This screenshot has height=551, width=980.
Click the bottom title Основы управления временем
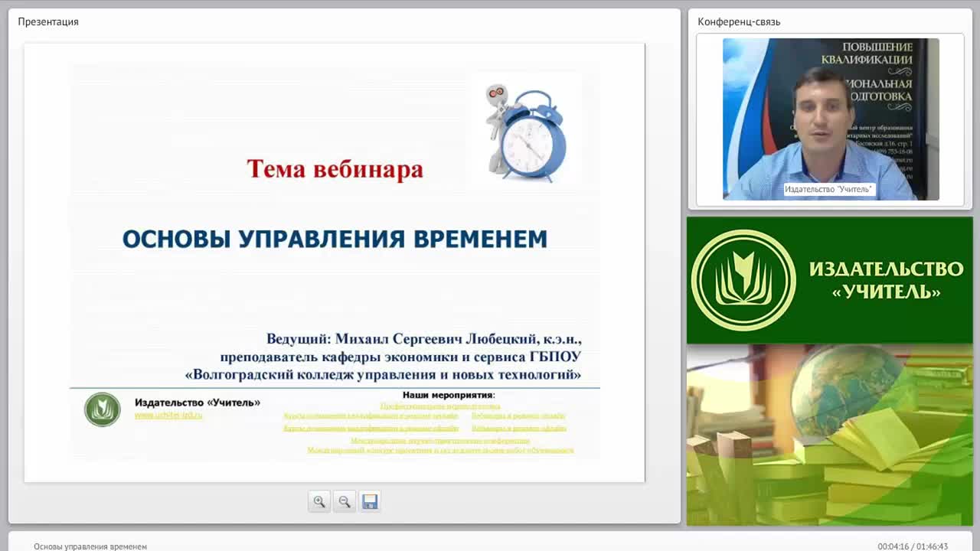click(x=90, y=546)
